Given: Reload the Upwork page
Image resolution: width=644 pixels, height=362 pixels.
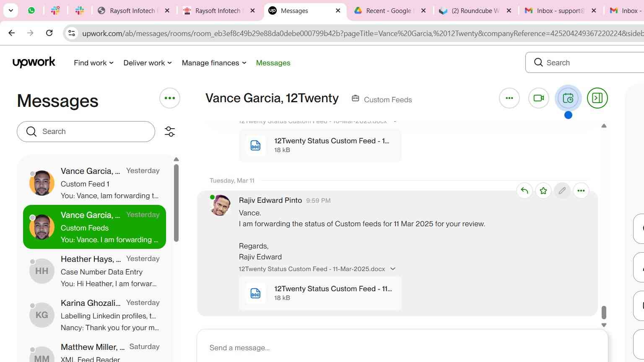Looking at the screenshot, I should pyautogui.click(x=49, y=33).
